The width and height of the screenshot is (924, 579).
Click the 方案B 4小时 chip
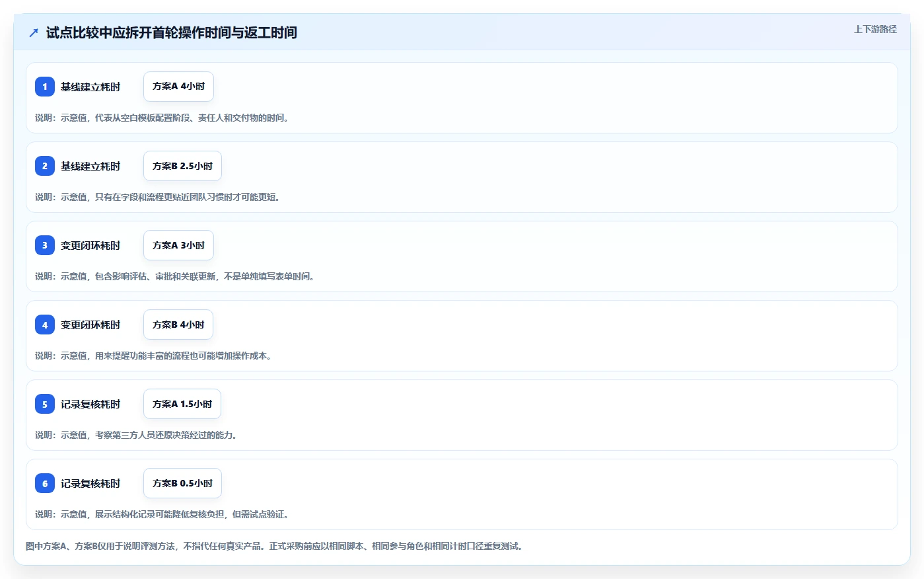click(x=178, y=325)
